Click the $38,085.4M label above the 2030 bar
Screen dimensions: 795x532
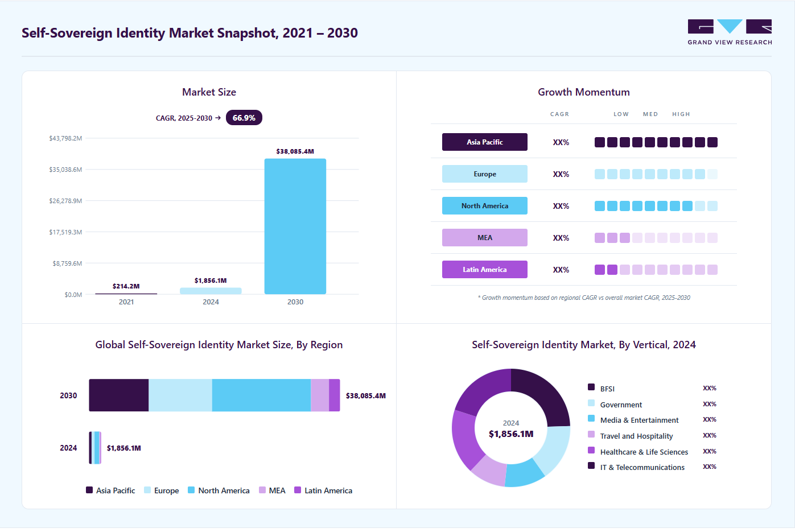tap(295, 151)
